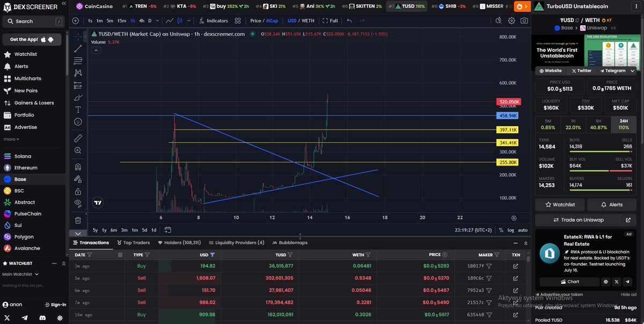This screenshot has height=324, width=644.
Task: Select 3m date range
Action: pos(124,230)
